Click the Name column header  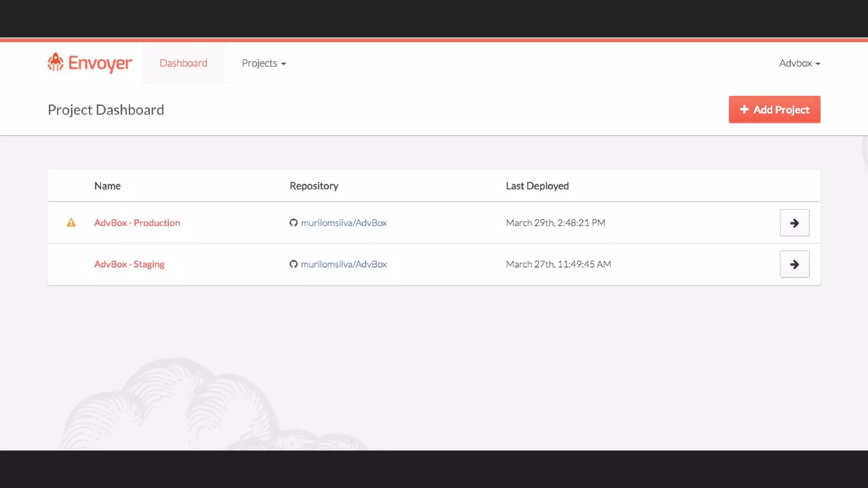[107, 186]
